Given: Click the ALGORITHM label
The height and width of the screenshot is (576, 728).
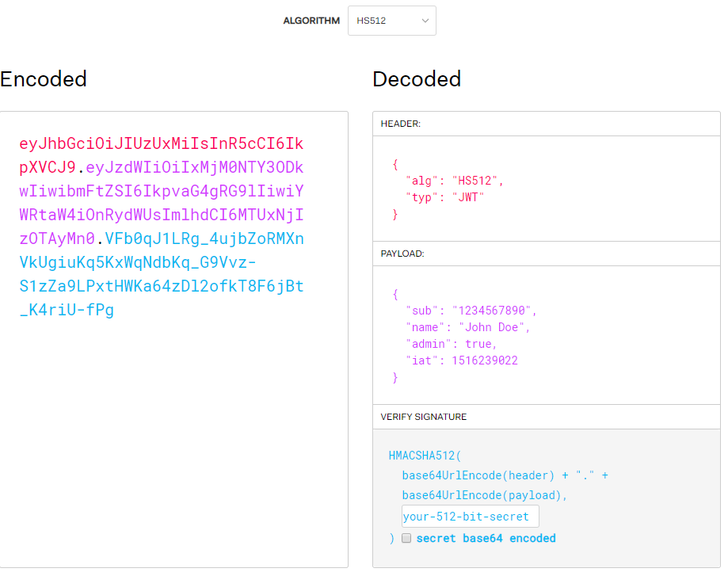Looking at the screenshot, I should pos(311,21).
